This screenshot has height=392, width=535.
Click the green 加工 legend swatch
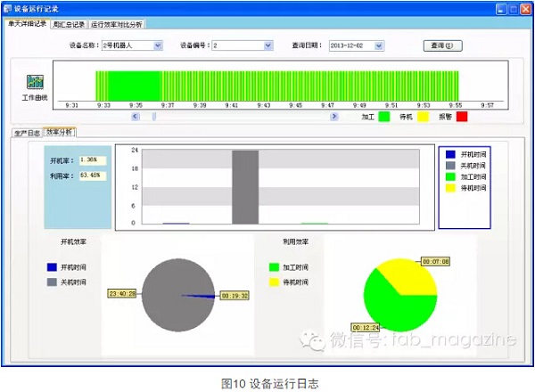coord(384,116)
